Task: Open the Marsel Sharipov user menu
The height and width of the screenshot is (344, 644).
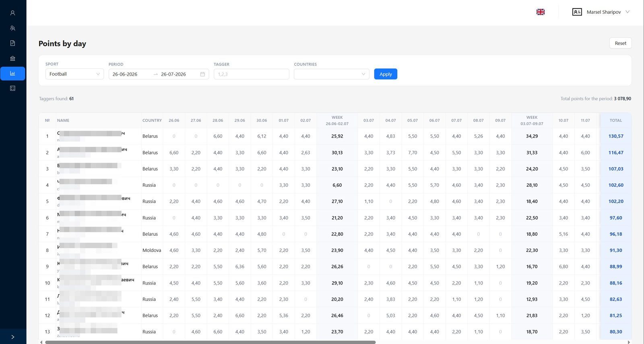Action: pos(608,12)
